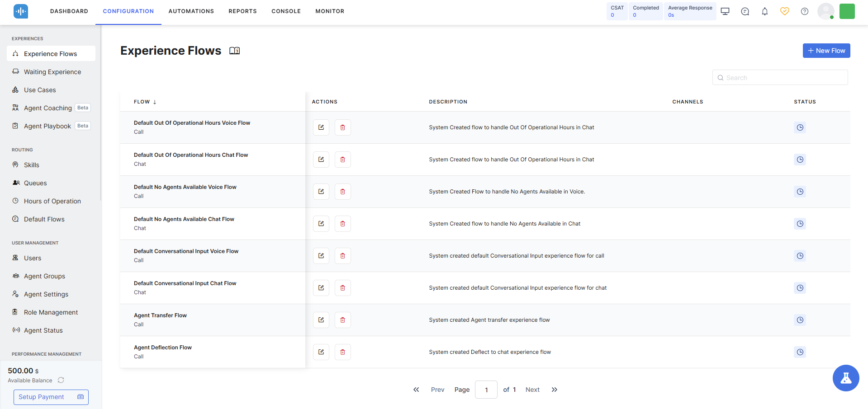Open Hours of Operation
The width and height of the screenshot is (868, 409).
[x=51, y=201]
